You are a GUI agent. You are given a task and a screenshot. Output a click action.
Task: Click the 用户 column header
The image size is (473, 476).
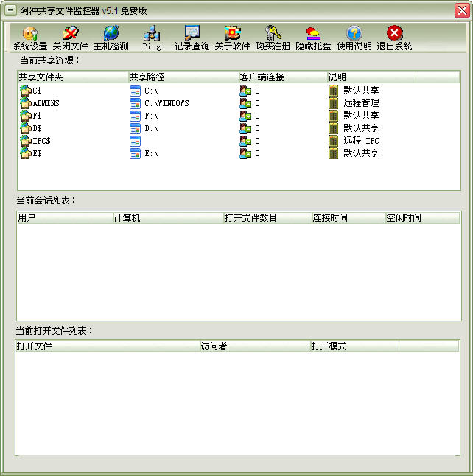click(x=65, y=218)
